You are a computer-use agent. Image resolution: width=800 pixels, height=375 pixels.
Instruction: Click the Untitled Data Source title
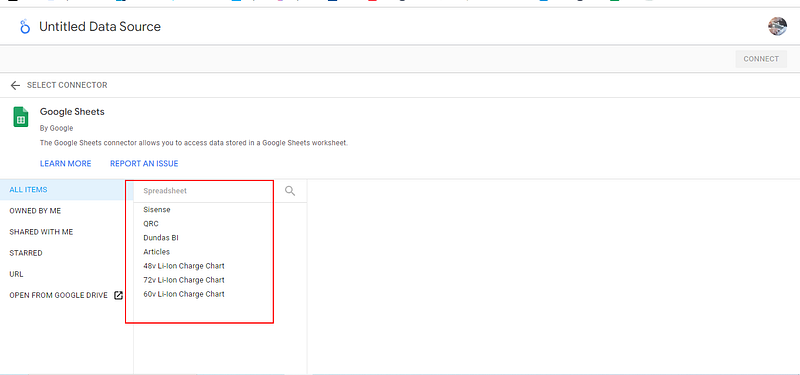pyautogui.click(x=100, y=27)
